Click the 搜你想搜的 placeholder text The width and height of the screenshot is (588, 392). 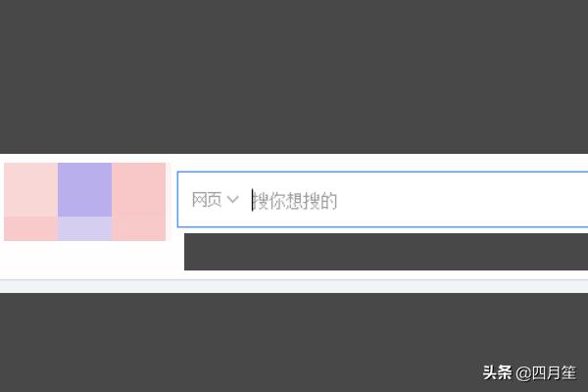tap(296, 201)
